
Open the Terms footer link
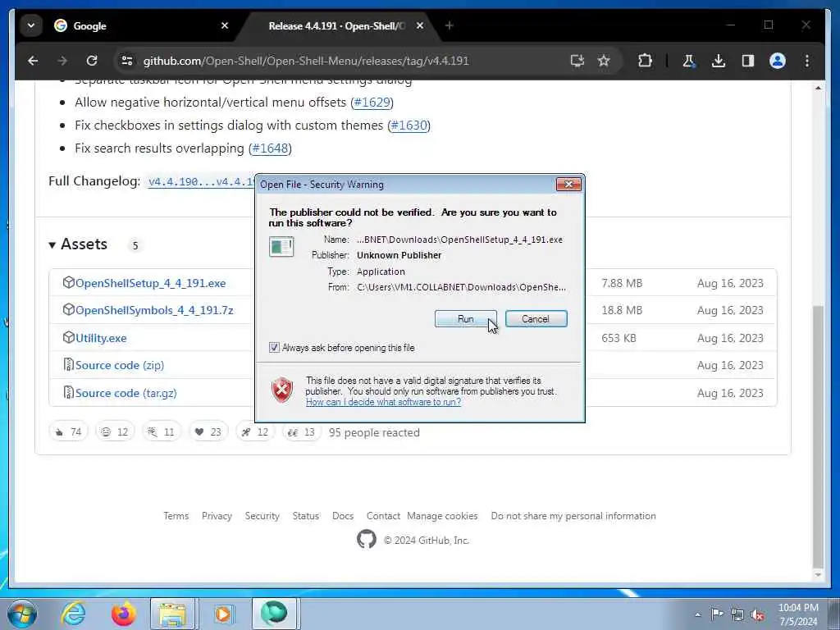coord(176,516)
